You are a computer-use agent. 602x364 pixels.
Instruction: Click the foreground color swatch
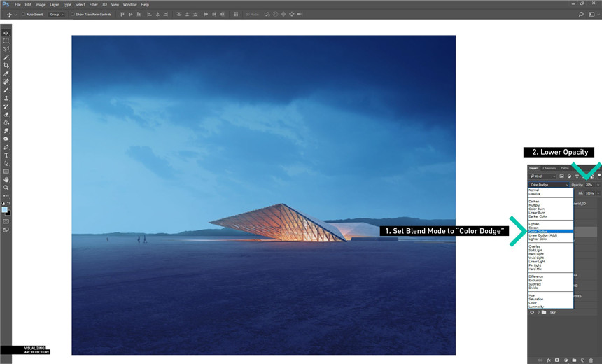click(5, 209)
